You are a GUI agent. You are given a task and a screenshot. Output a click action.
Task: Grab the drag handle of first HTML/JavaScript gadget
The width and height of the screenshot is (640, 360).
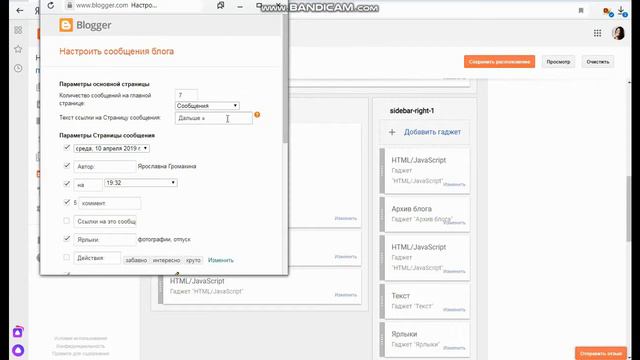coord(382,171)
